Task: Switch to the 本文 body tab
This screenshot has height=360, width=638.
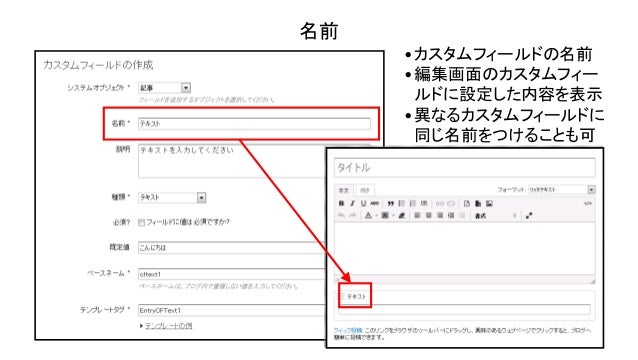Action: pyautogui.click(x=344, y=190)
